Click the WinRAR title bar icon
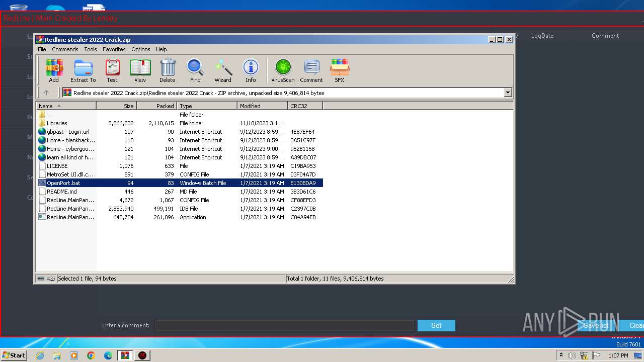The width and height of the screenshot is (644, 362). pos(40,39)
